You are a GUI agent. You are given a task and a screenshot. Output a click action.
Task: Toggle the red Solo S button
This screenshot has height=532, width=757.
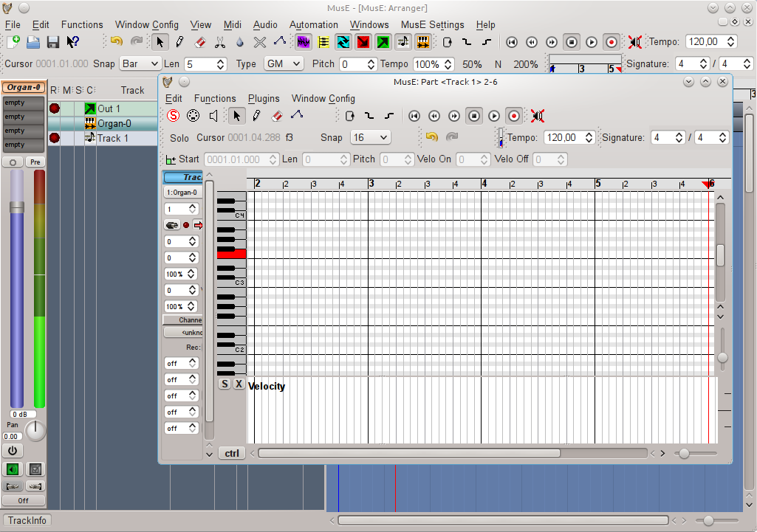pos(173,116)
